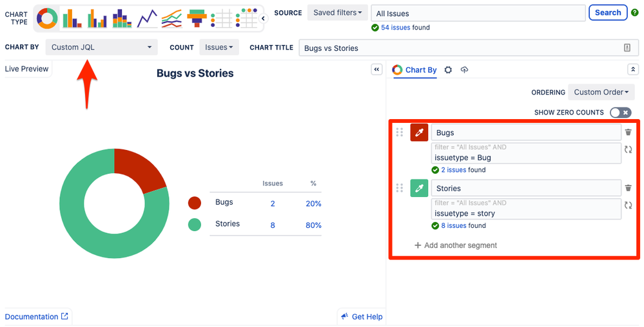This screenshot has width=644, height=327.
Task: Click the Search button
Action: pyautogui.click(x=608, y=13)
